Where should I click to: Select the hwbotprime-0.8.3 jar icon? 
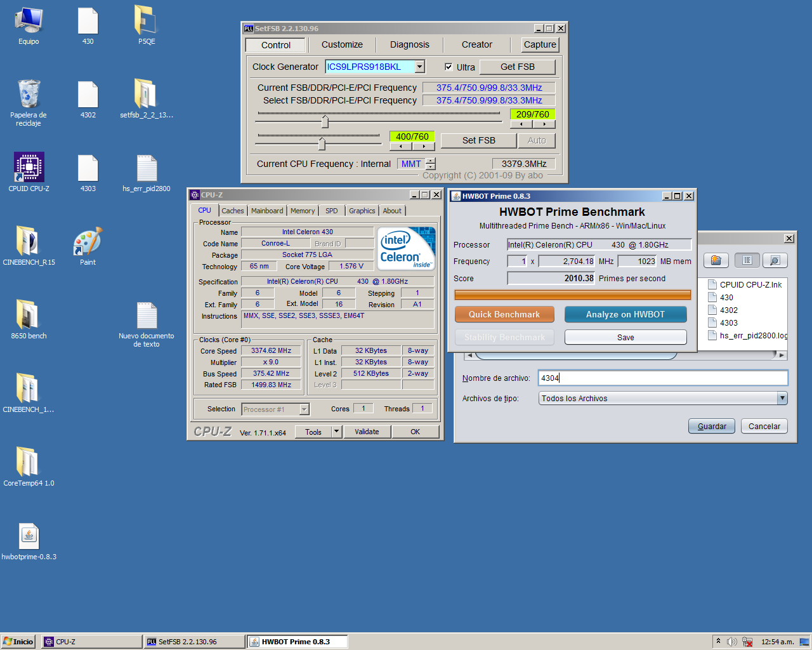point(29,541)
